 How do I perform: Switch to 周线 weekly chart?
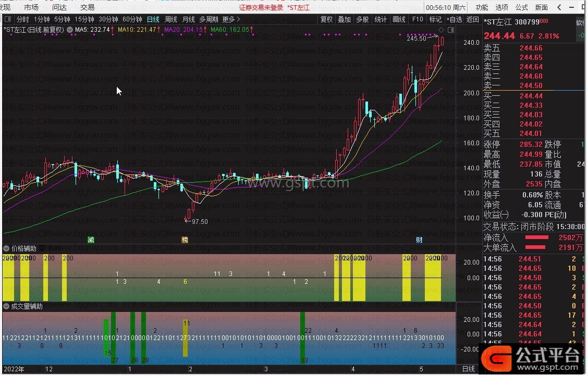coord(170,19)
